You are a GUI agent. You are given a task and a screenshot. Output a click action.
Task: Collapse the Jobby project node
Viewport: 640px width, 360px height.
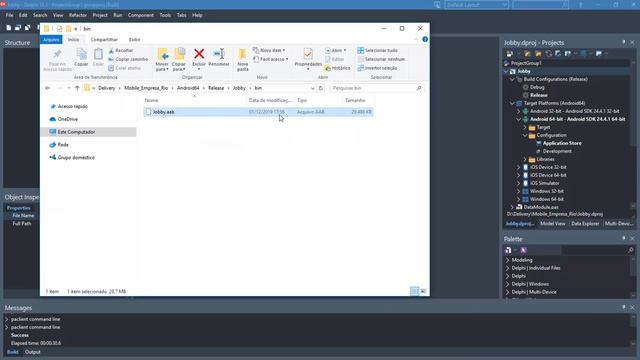point(506,71)
